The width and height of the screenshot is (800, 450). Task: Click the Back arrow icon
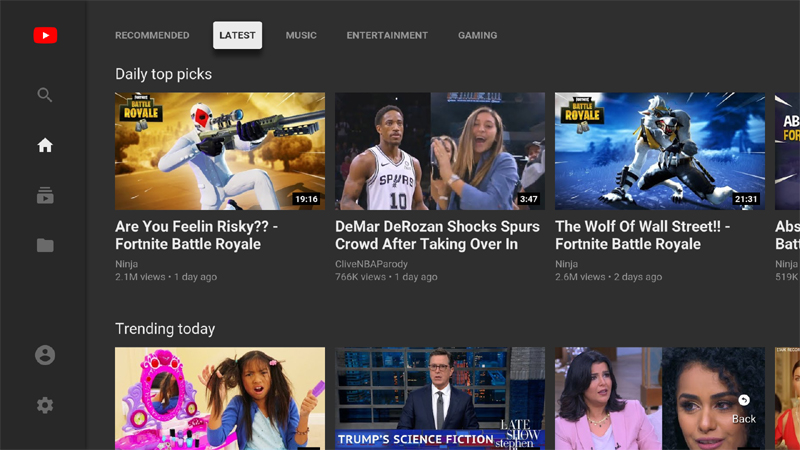744,401
